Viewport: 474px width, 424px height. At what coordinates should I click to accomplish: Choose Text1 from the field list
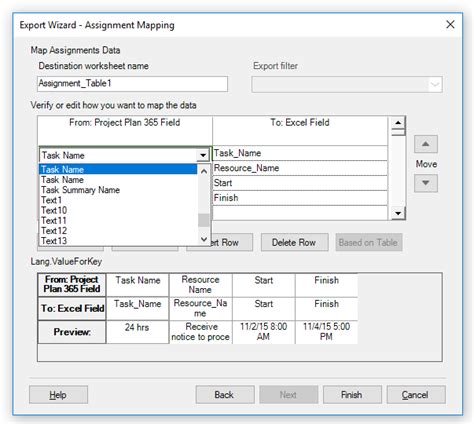coord(118,200)
